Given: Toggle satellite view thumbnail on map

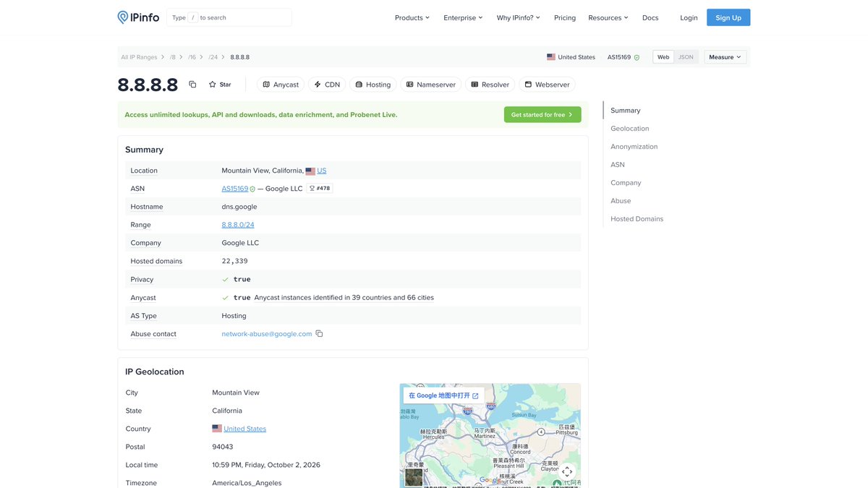Looking at the screenshot, I should coord(414,477).
